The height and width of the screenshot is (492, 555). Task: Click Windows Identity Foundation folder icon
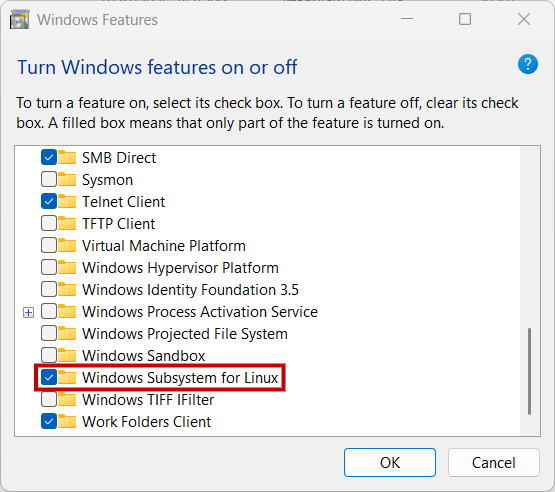pos(67,290)
